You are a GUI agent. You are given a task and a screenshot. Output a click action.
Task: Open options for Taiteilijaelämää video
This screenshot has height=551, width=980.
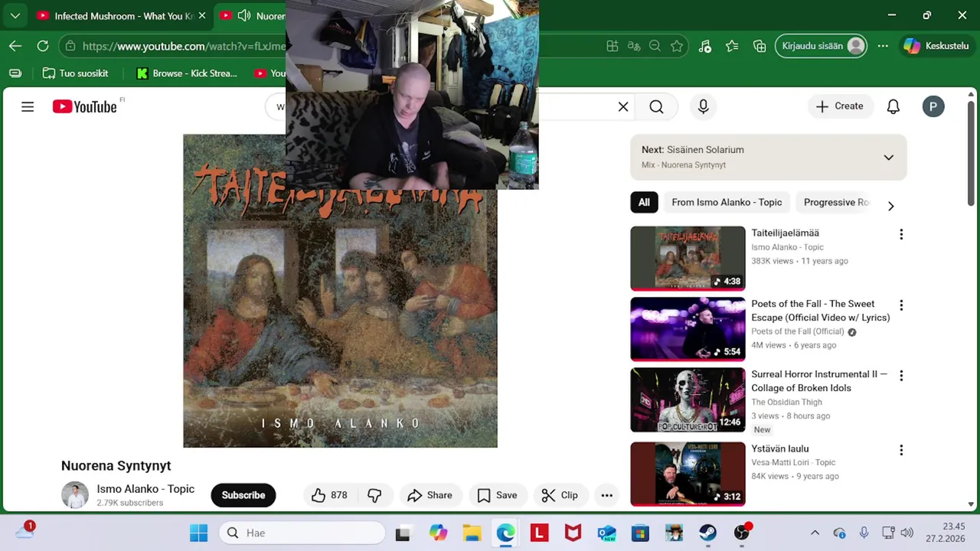tap(901, 234)
